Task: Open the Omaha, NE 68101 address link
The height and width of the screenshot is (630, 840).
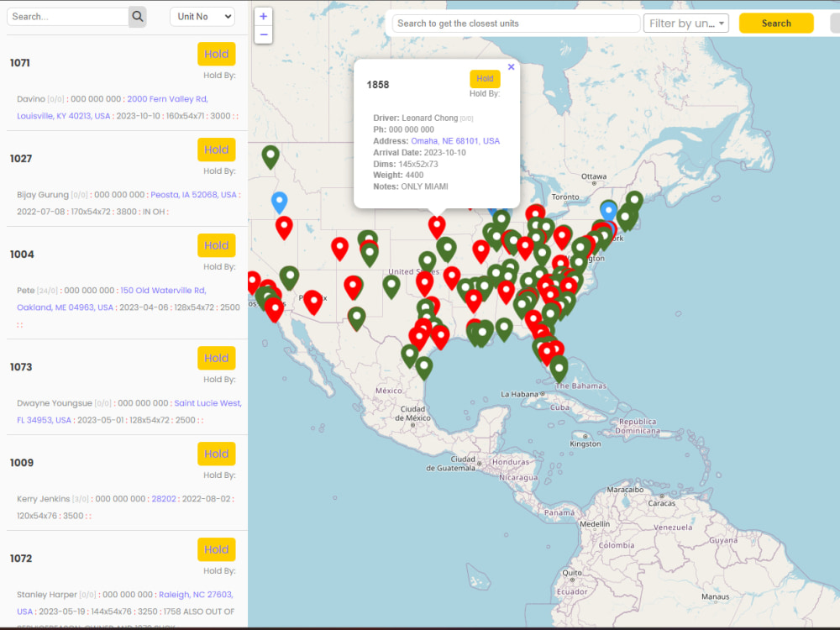Action: pos(455,141)
